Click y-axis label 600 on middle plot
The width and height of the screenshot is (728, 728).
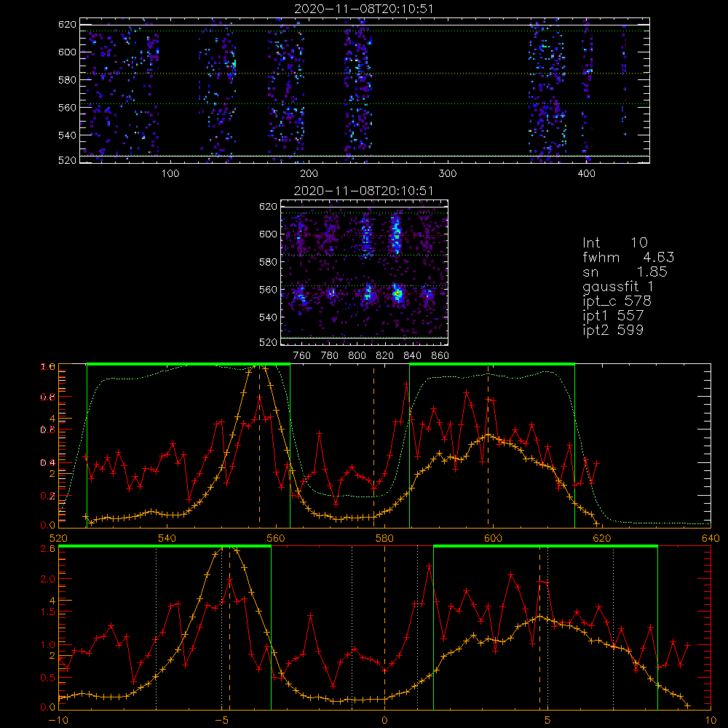tap(269, 234)
